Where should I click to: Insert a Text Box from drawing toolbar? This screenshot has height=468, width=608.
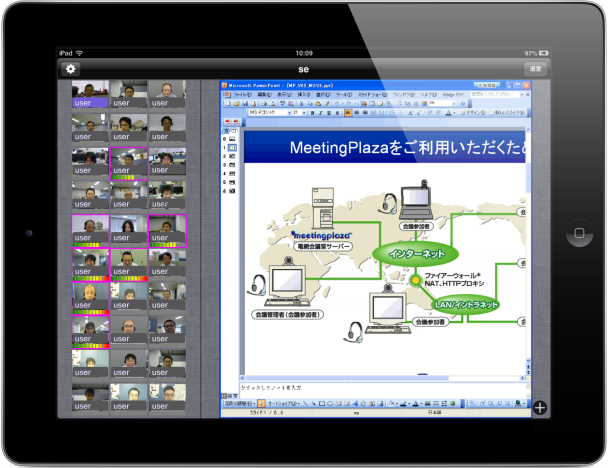point(339,403)
